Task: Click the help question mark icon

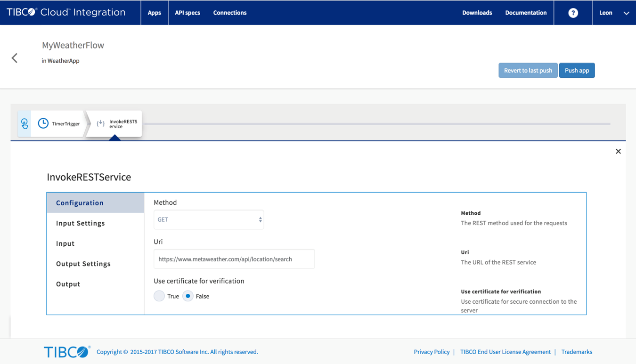Action: click(573, 13)
